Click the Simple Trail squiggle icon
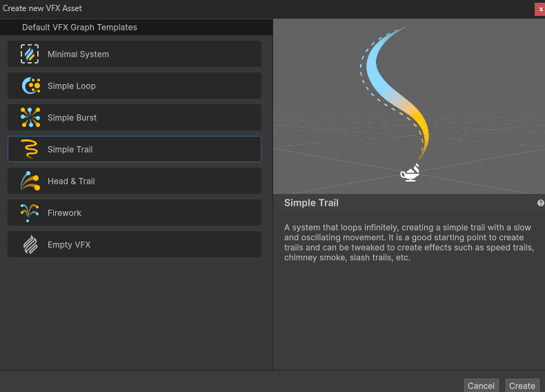 pyautogui.click(x=30, y=149)
